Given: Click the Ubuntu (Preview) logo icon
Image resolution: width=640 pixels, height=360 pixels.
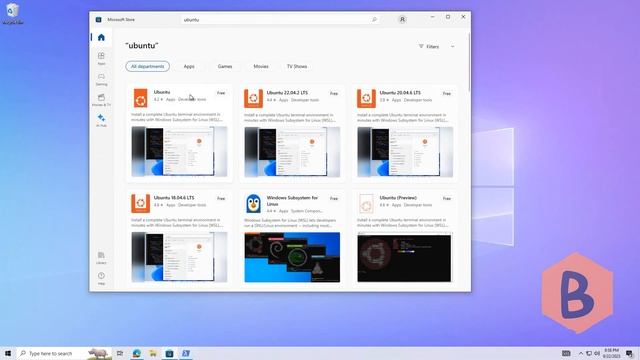Looking at the screenshot, I should point(366,203).
